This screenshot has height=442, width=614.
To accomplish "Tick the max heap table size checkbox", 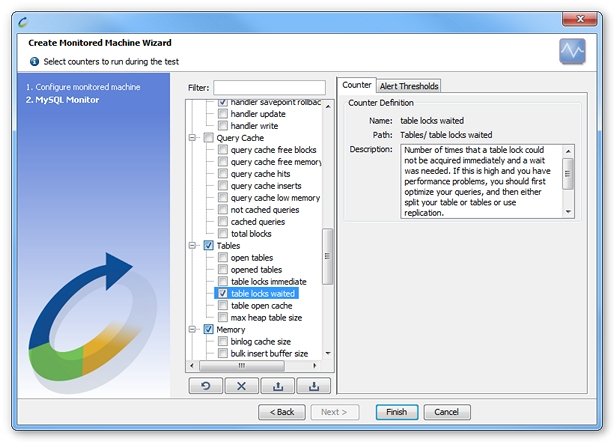I will [x=223, y=317].
